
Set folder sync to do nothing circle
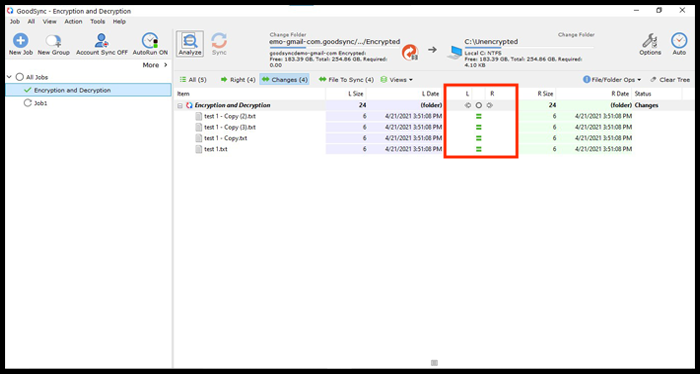(479, 106)
